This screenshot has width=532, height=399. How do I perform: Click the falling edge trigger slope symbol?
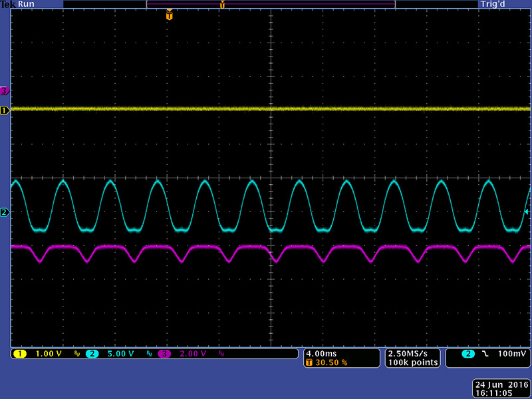point(485,354)
